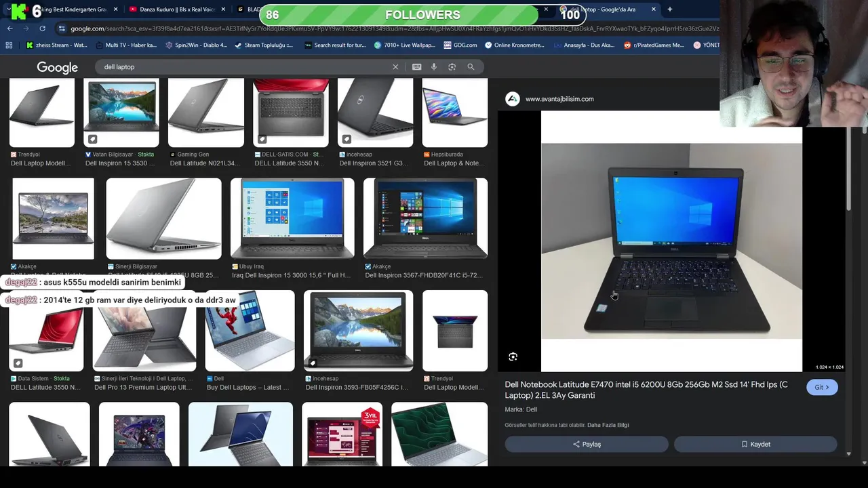The height and width of the screenshot is (488, 868).
Task: Close the Danza Kuduro tab
Action: [x=224, y=9]
